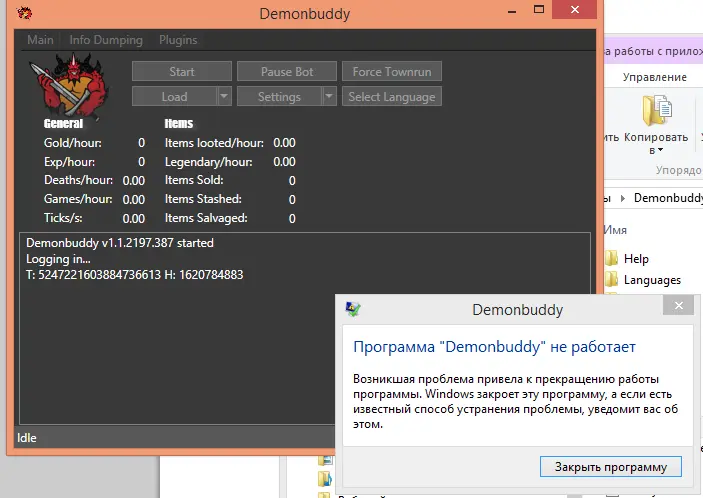703x498 pixels.
Task: Click the General heading
Action: pos(63,123)
